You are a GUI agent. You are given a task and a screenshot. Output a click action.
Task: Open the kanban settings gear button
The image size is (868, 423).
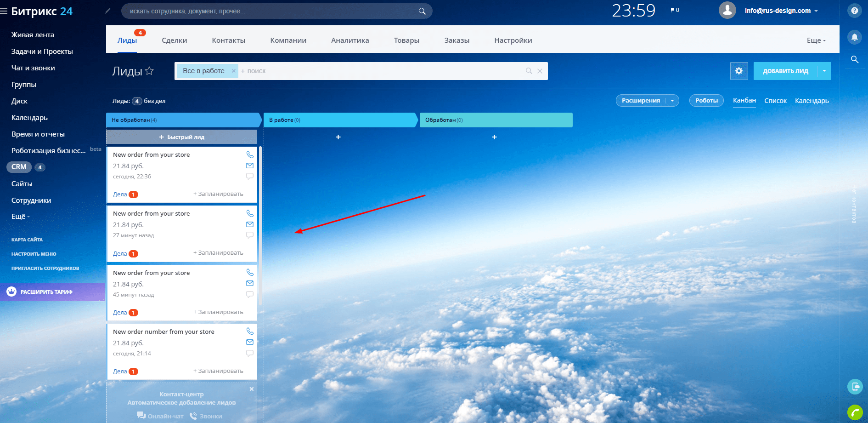coord(739,71)
